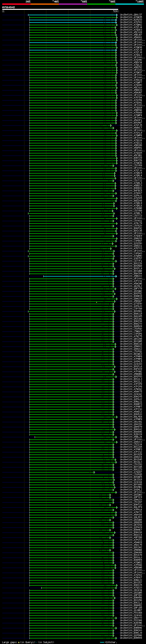Open hit UniRef100_Q84J37
The width and height of the screenshot is (146, 644).
pyautogui.click(x=131, y=15)
